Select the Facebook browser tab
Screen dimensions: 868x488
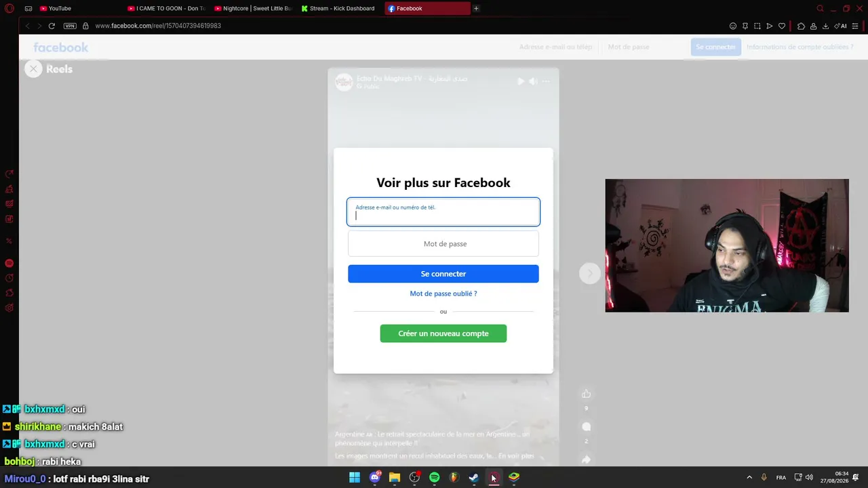tap(427, 9)
